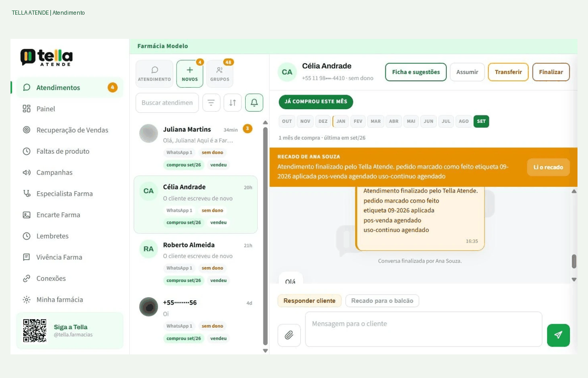Click the unread badge on Juliana Martins
Image resolution: width=588 pixels, height=378 pixels.
click(x=247, y=129)
